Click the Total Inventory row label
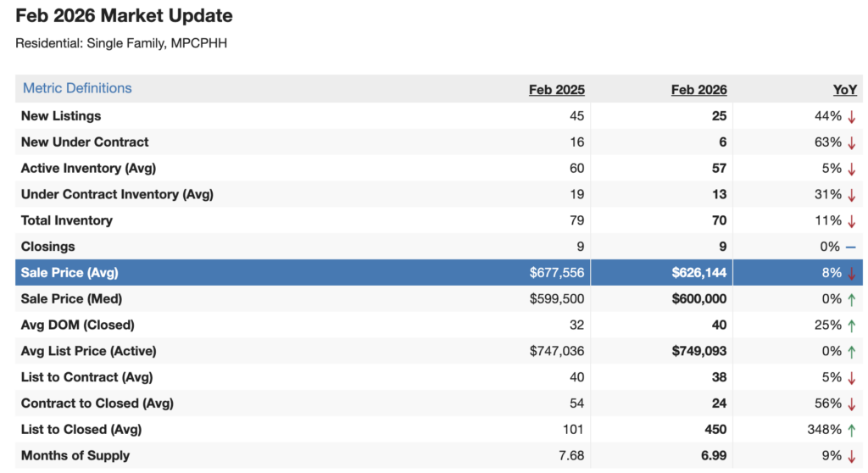868x473 pixels. [67, 220]
